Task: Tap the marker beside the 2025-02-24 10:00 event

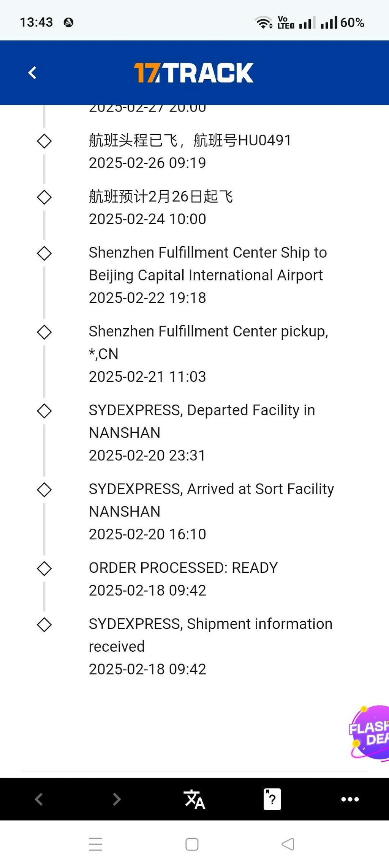Action: click(x=44, y=197)
